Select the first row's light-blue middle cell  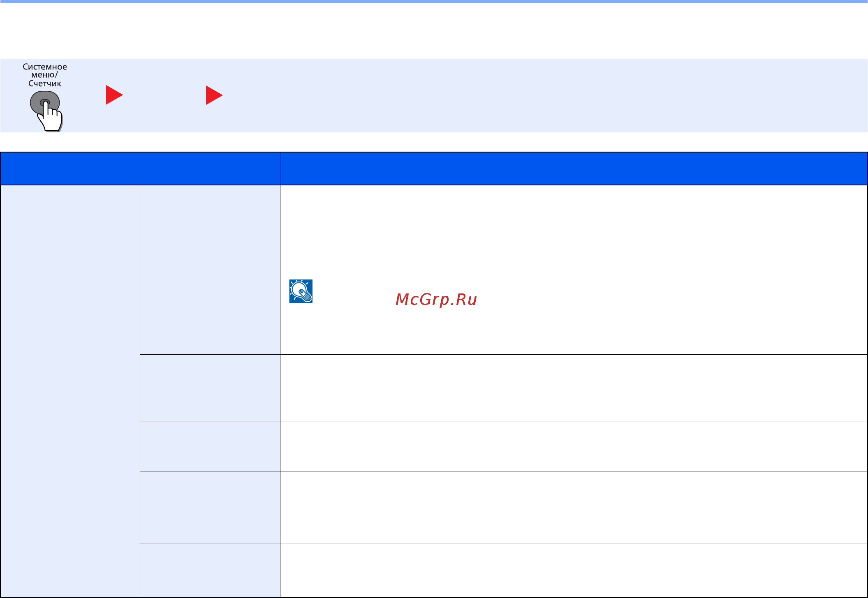(210, 270)
